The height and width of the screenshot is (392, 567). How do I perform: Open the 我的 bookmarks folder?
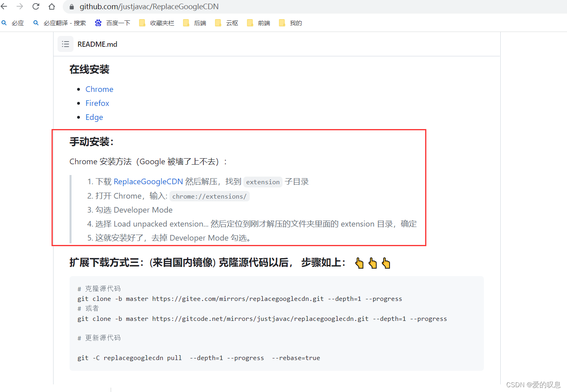[290, 23]
